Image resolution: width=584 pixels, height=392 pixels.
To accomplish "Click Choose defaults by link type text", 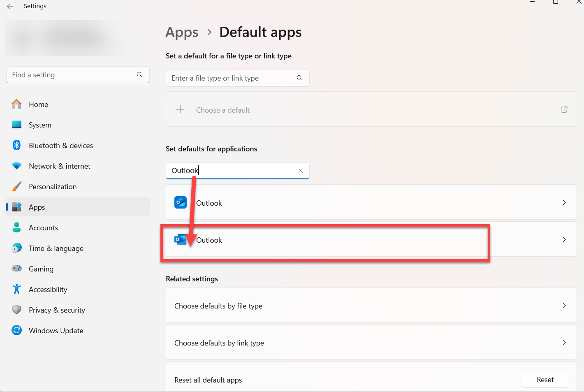I will click(x=219, y=343).
